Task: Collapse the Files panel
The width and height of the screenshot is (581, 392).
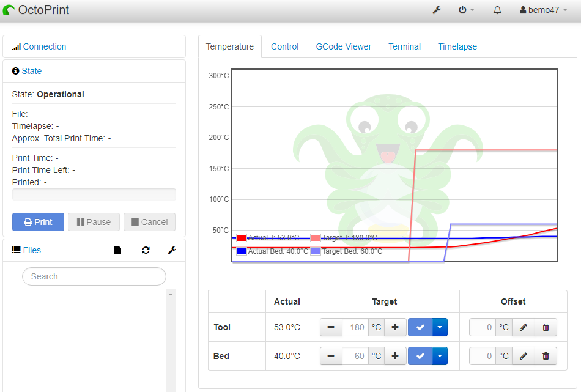Action: 32,251
